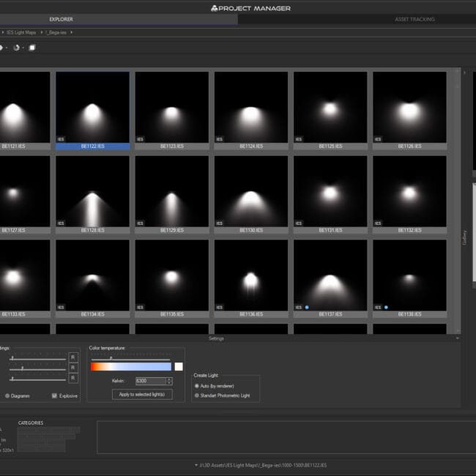Click the empty description box beside Categories
Screen dimensions: 476x476
point(286,437)
